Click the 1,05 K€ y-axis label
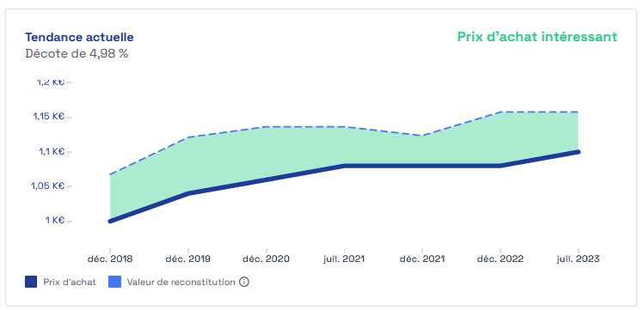Image resolution: width=644 pixels, height=310 pixels. [x=48, y=186]
